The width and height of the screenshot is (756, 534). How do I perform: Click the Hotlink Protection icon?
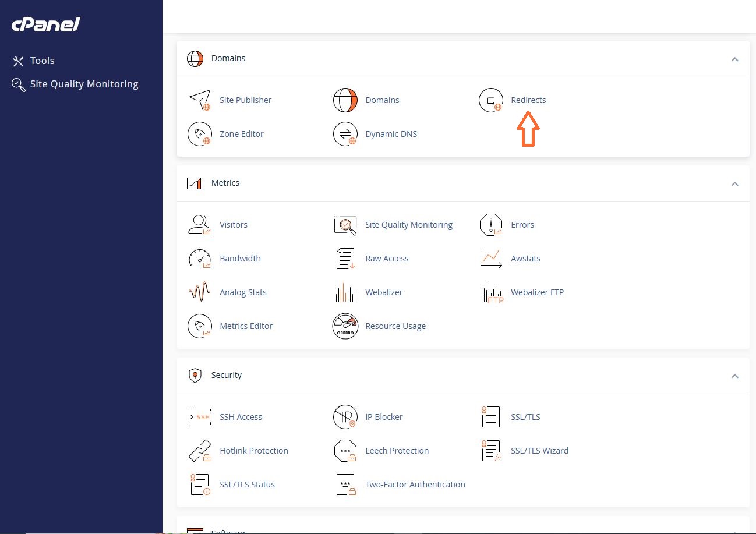click(199, 451)
